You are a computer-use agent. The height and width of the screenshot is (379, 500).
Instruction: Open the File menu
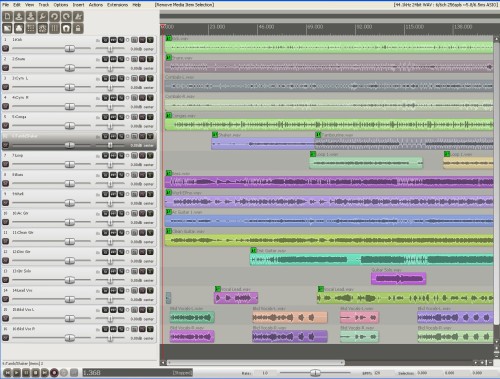coord(6,5)
